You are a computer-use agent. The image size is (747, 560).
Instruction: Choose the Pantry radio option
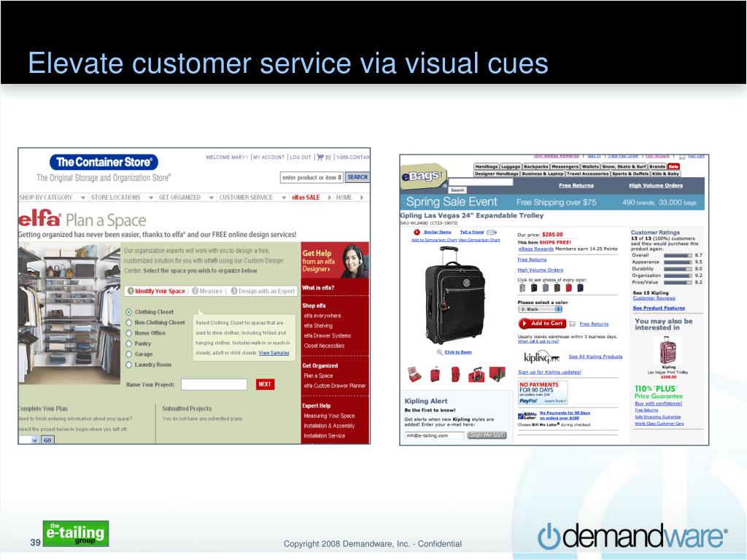(x=128, y=343)
